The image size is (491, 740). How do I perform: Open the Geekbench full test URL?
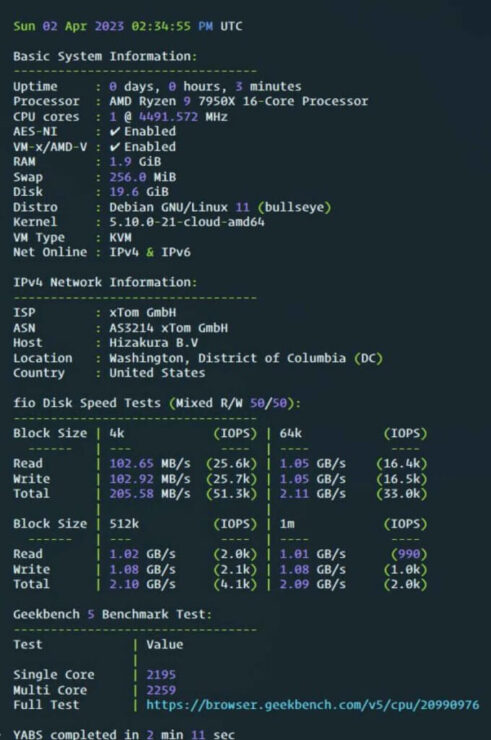pyautogui.click(x=313, y=705)
